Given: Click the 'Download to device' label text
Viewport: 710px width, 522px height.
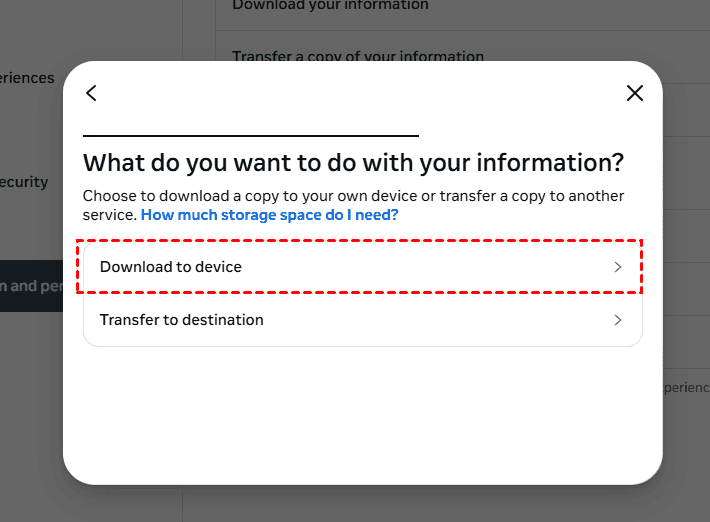Looking at the screenshot, I should pos(171,267).
